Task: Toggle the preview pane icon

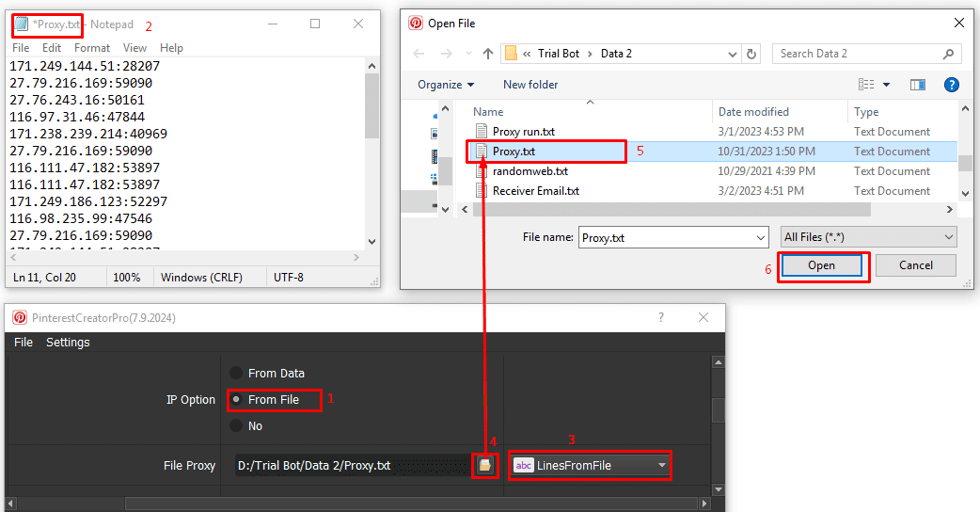Action: pyautogui.click(x=918, y=85)
